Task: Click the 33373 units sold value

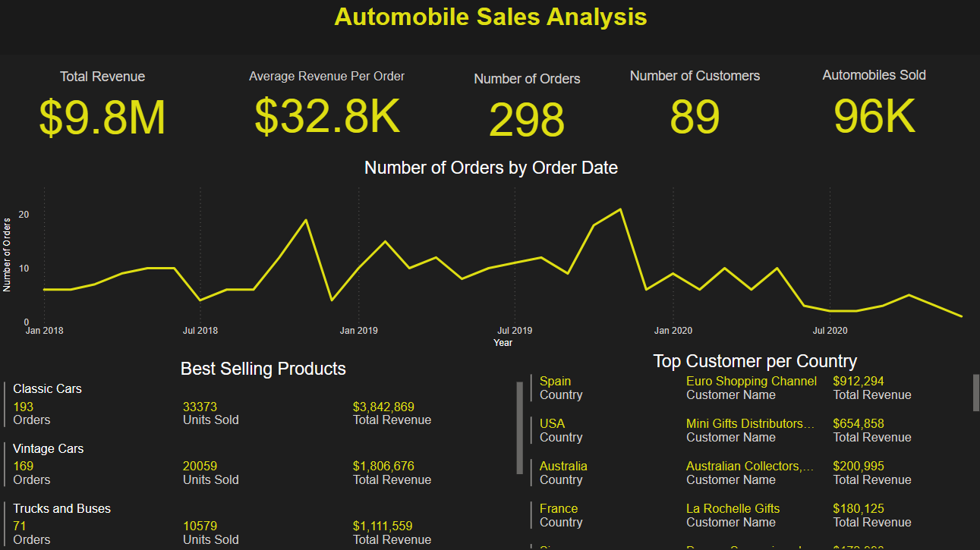Action: click(200, 407)
